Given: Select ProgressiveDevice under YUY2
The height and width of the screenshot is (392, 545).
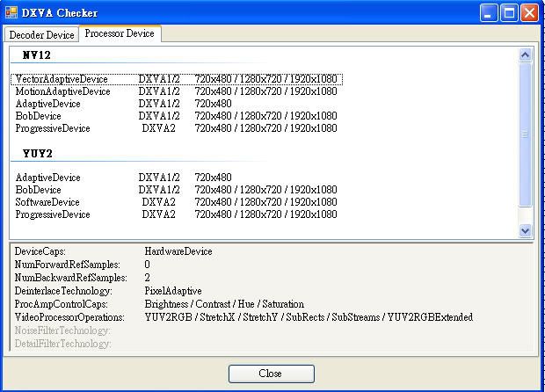Looking at the screenshot, I should [x=177, y=214].
